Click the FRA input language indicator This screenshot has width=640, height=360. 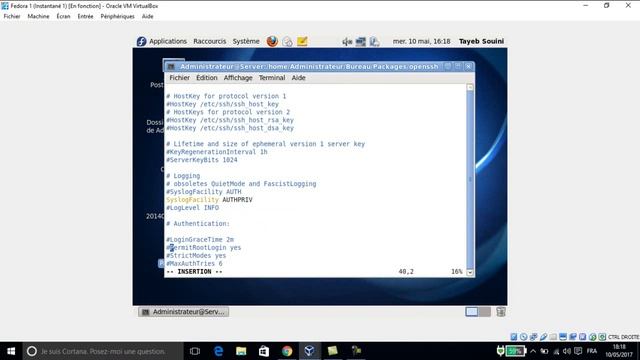coord(592,351)
